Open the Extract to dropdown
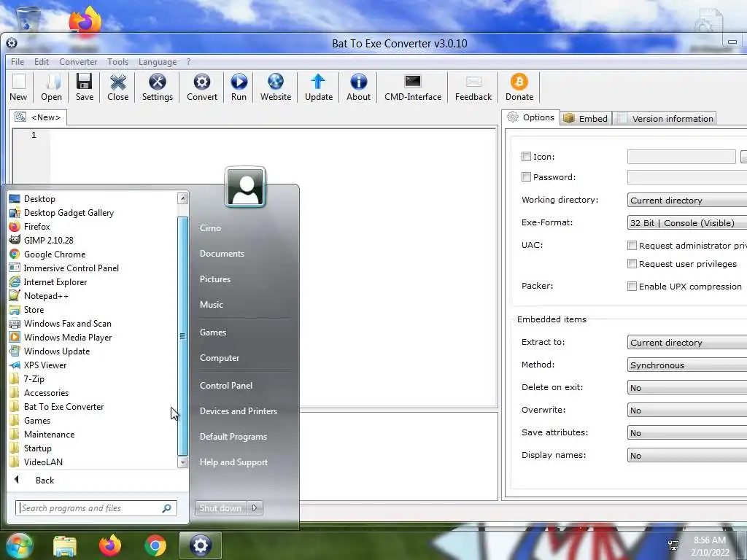Screen dimensions: 747x560 click(x=687, y=343)
